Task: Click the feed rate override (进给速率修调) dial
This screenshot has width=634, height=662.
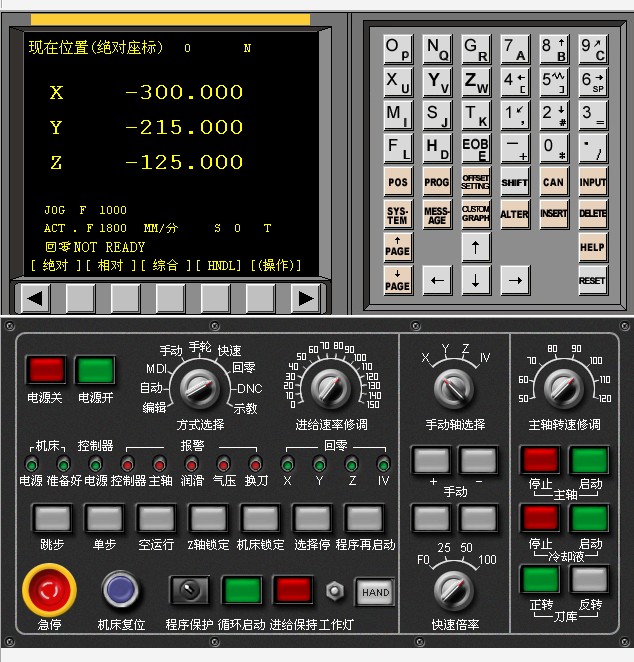Action: 331,385
